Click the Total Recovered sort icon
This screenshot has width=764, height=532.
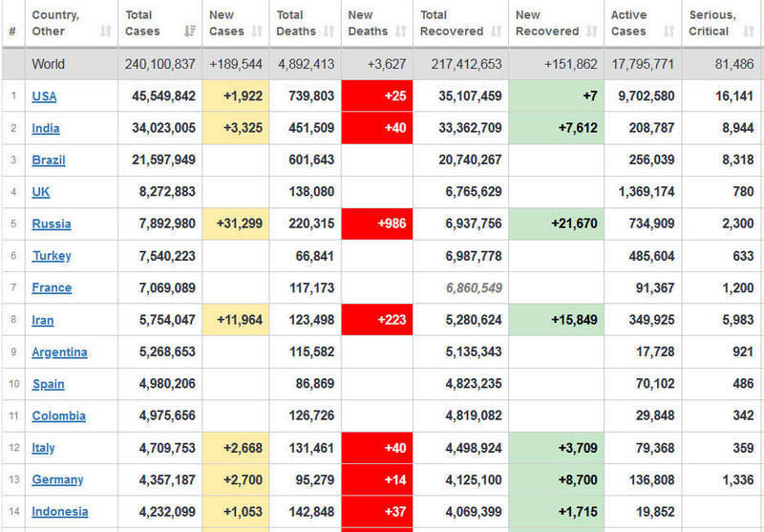coord(496,32)
